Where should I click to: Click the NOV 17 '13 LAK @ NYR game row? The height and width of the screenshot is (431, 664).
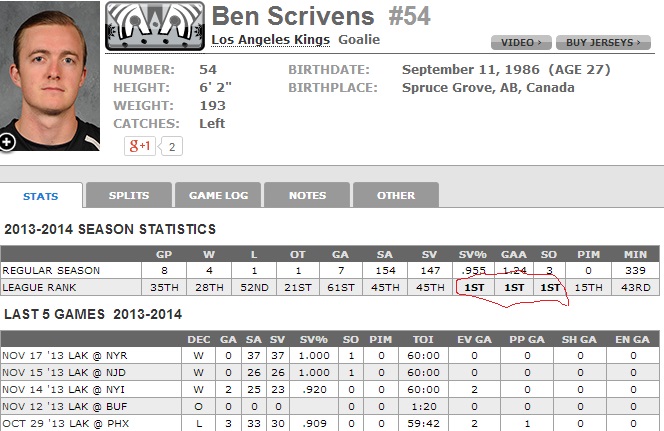329,356
